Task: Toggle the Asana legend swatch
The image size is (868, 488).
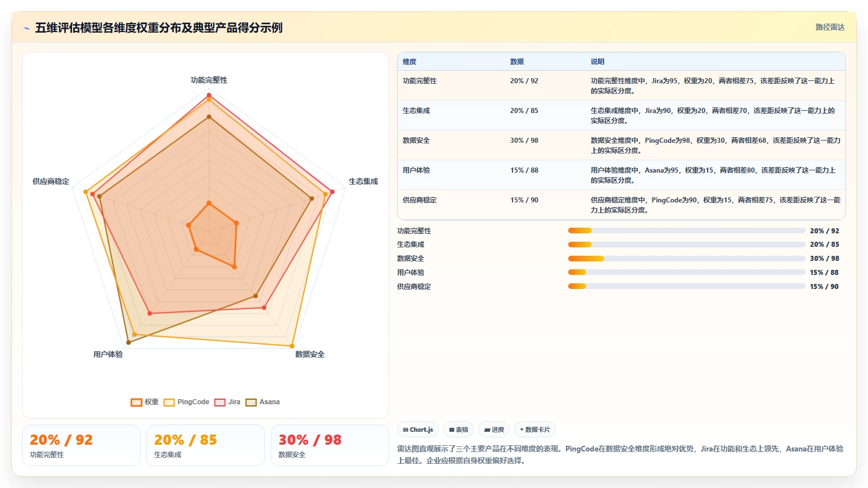Action: tap(251, 402)
